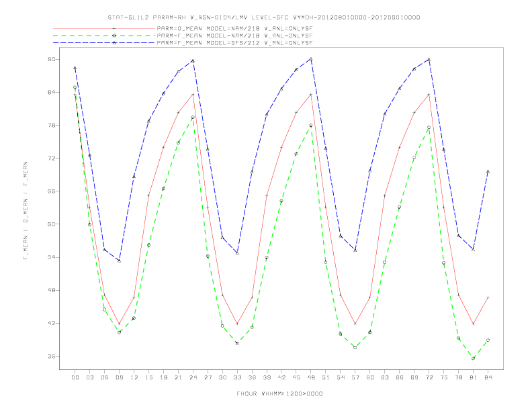Click the chart title starting with STAT=SL1L2
Image resolution: width=532 pixels, height=411 pixels.
coord(264,17)
